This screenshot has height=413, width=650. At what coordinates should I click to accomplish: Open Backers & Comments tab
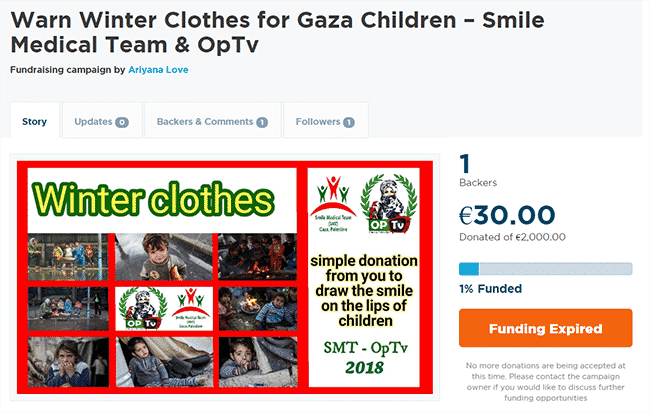[212, 120]
